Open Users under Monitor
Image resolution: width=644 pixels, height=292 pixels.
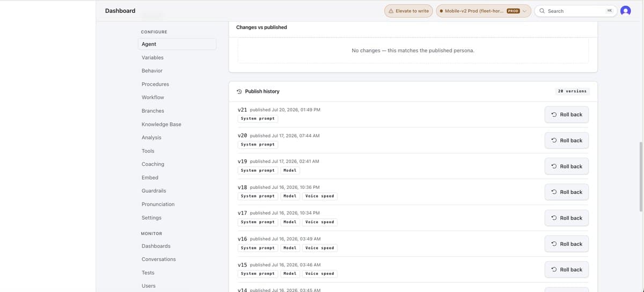point(149,286)
